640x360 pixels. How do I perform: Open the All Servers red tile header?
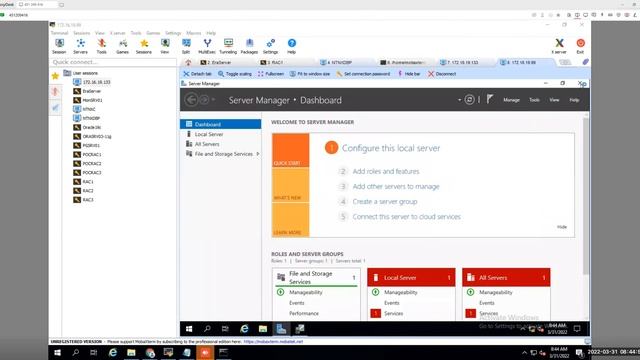506,278
